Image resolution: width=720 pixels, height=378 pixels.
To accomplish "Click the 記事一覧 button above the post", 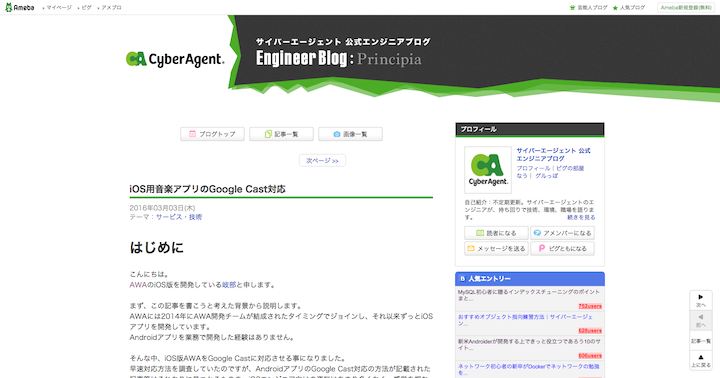I will click(281, 134).
